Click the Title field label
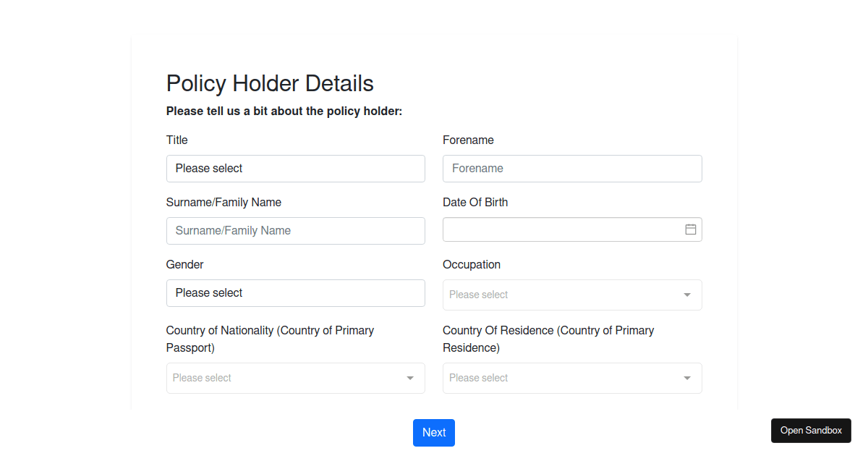The height and width of the screenshot is (456, 868). click(177, 140)
